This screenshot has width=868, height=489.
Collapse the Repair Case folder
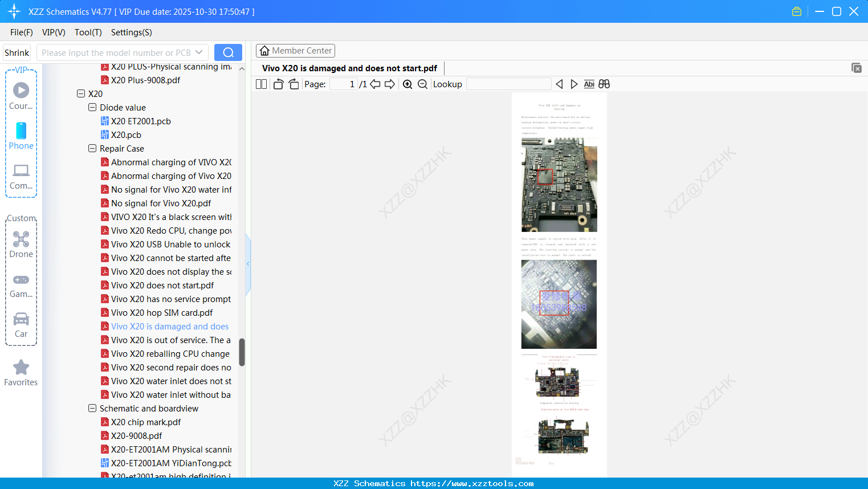(x=92, y=148)
